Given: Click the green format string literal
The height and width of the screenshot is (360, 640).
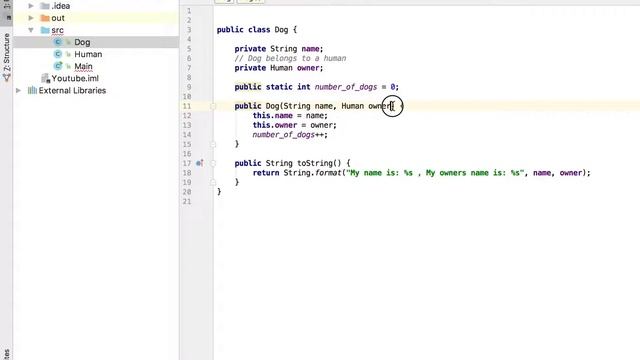Looking at the screenshot, I should pos(435,173).
